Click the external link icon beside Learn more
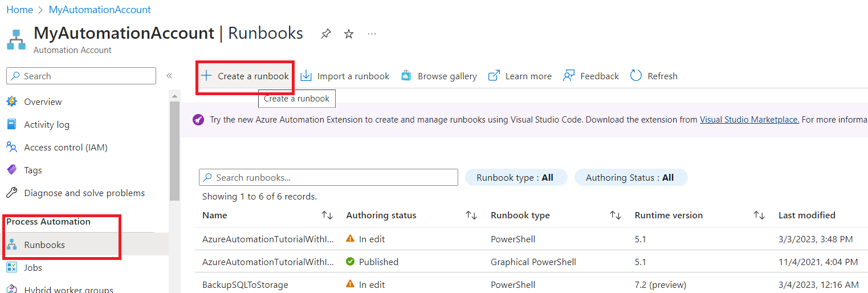This screenshot has height=293, width=868. [494, 76]
